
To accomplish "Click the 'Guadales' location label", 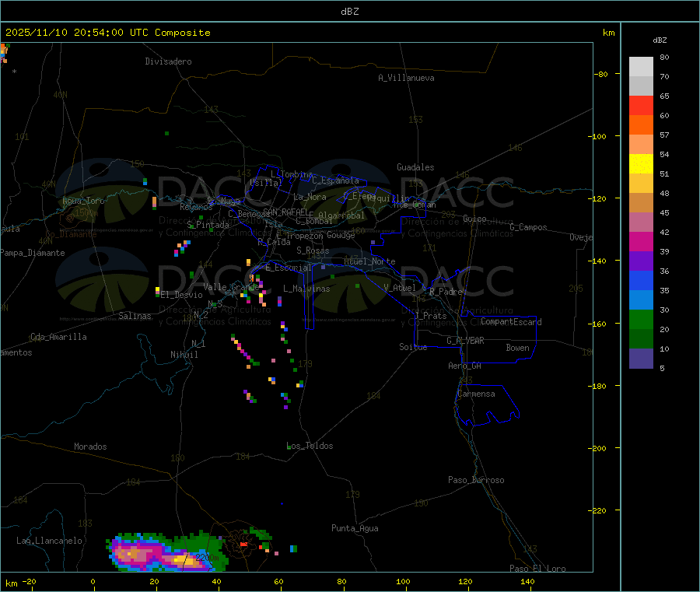I will [415, 167].
